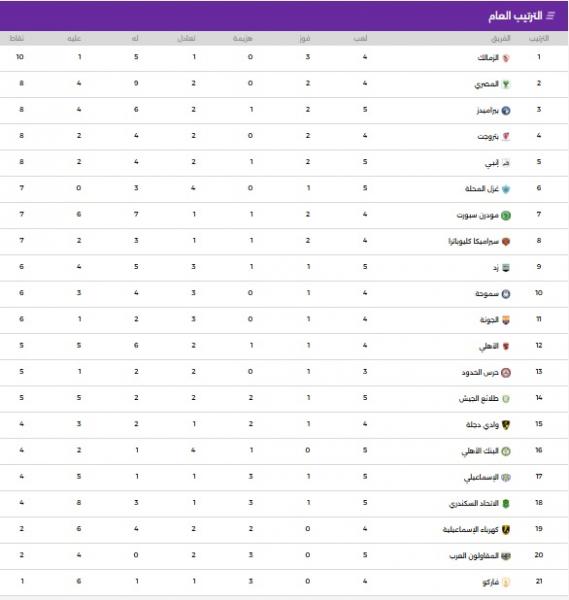Click the فاركو (Pharco) team logo

tap(505, 582)
